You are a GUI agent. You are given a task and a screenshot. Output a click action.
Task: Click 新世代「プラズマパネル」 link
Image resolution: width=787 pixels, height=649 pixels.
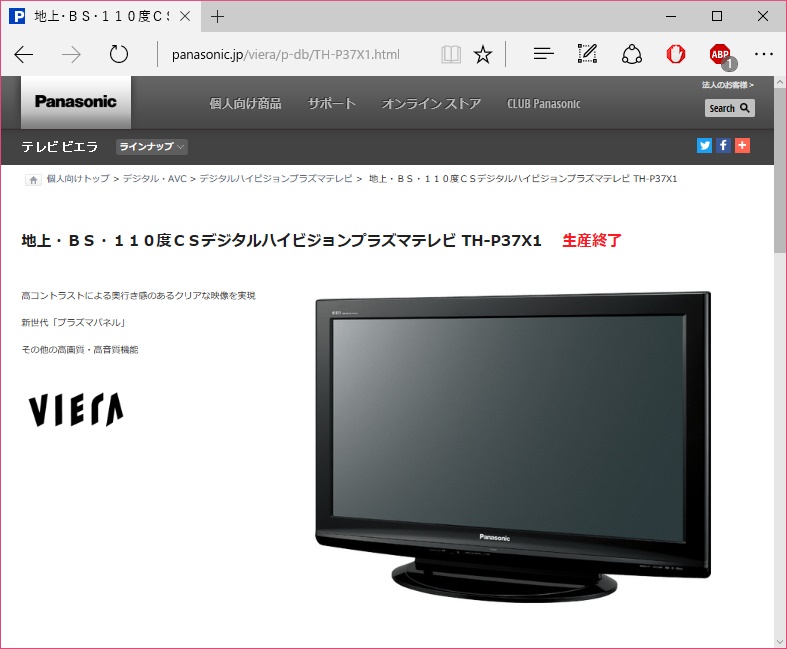tap(73, 322)
